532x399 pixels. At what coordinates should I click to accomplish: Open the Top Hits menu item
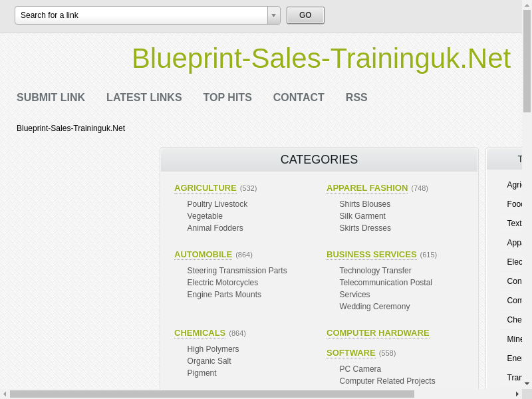click(227, 97)
